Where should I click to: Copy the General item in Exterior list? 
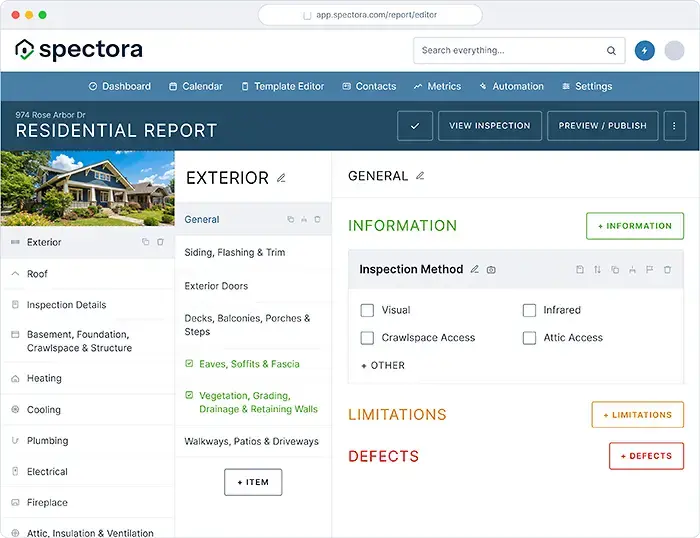pyautogui.click(x=291, y=219)
